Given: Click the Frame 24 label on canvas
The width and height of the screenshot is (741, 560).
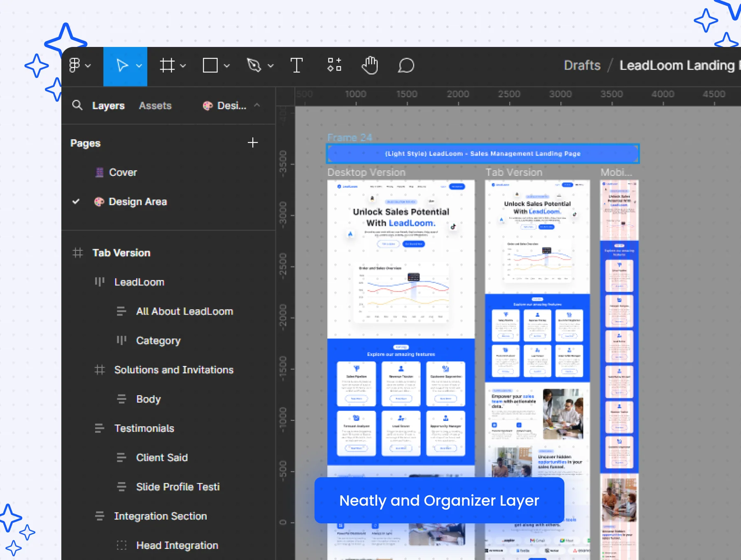Looking at the screenshot, I should pos(350,138).
